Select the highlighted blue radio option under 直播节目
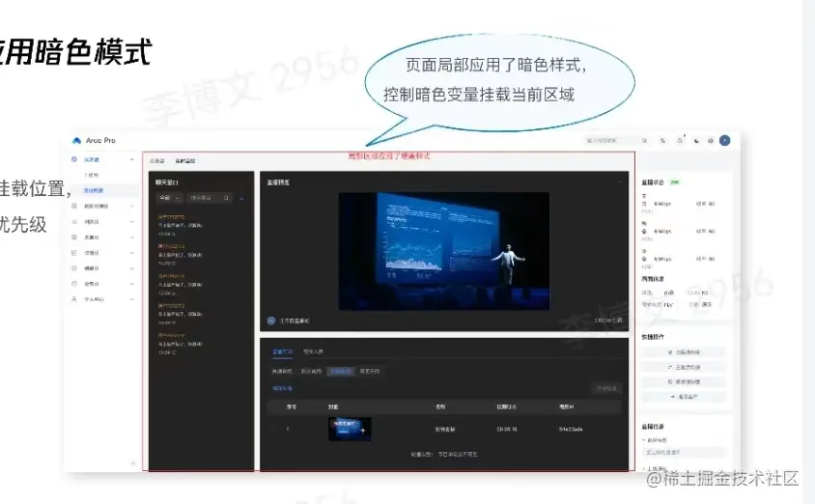The width and height of the screenshot is (815, 504). pyautogui.click(x=341, y=372)
